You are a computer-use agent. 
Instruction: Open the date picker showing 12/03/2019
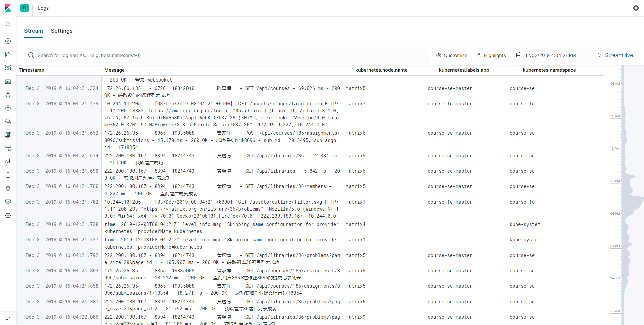(551, 55)
